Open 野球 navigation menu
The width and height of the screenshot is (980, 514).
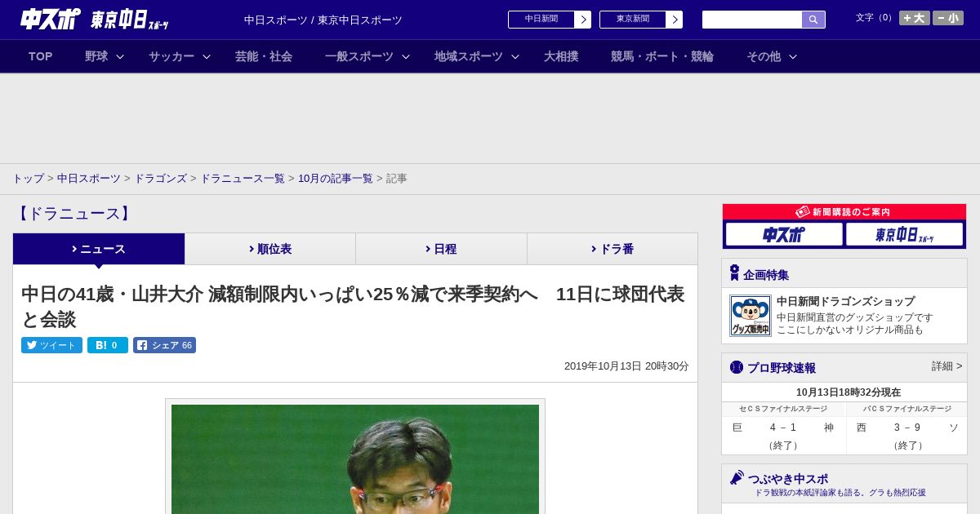(96, 56)
